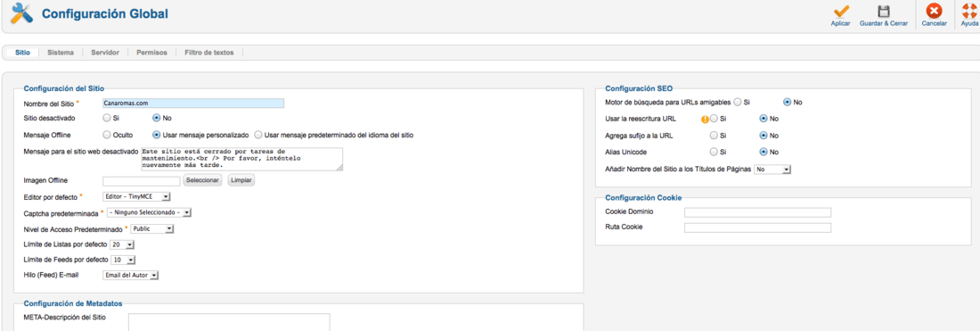Image resolution: width=980 pixels, height=331 pixels.
Task: Open the Servidor tab
Action: pos(105,54)
